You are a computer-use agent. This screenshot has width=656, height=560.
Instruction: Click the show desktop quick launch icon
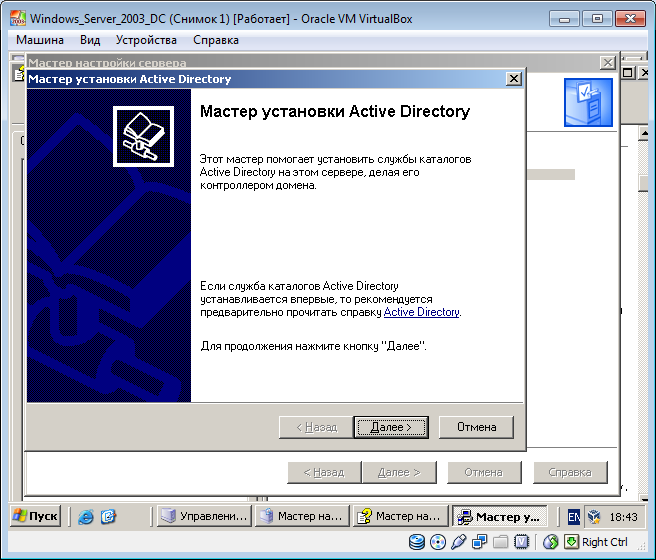(x=108, y=517)
